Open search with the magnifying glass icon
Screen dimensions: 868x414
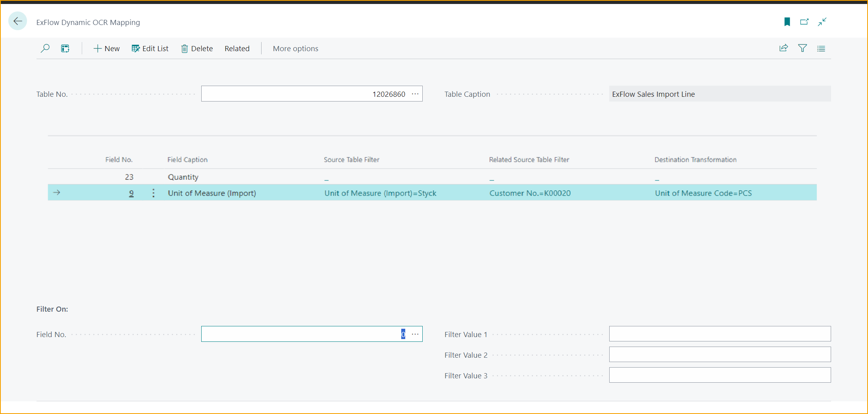45,48
